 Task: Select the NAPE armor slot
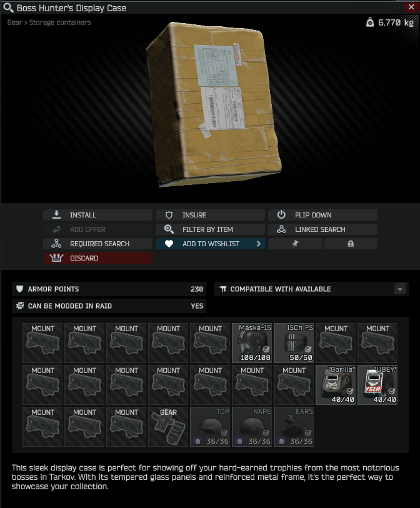(252, 427)
